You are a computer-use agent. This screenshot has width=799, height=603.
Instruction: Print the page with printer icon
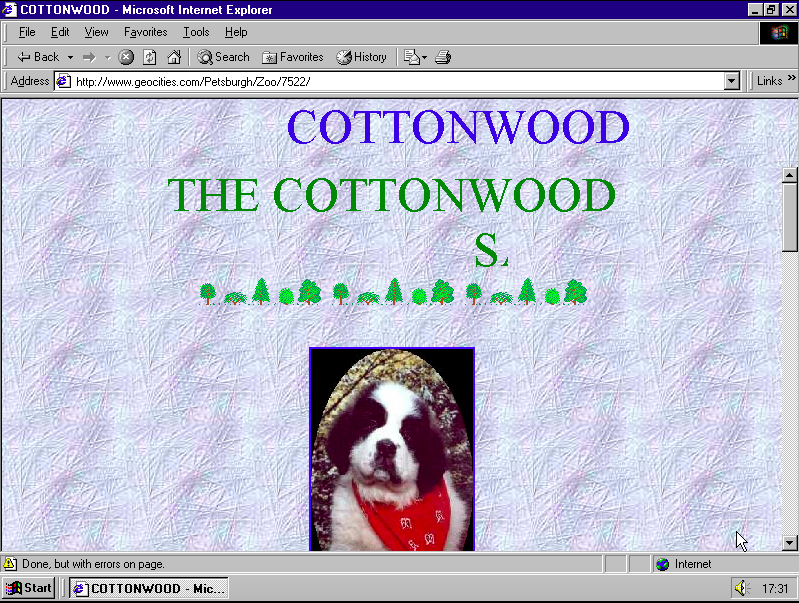click(443, 57)
